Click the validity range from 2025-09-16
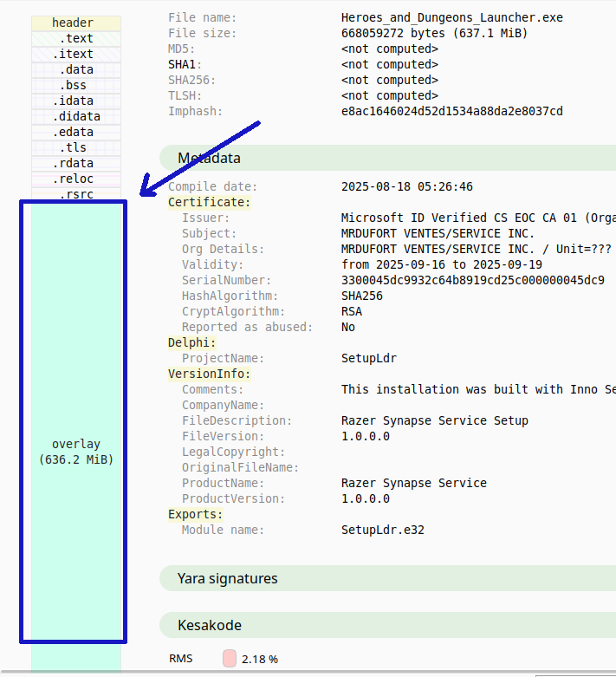This screenshot has width=616, height=677. point(442,264)
